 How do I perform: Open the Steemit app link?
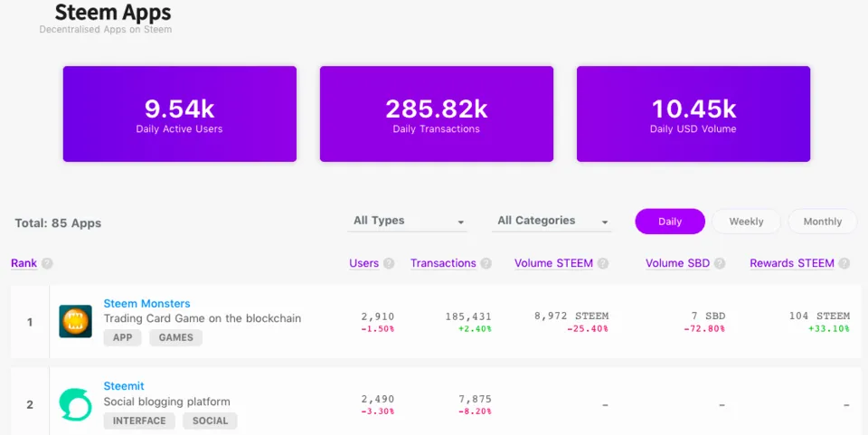pos(124,386)
